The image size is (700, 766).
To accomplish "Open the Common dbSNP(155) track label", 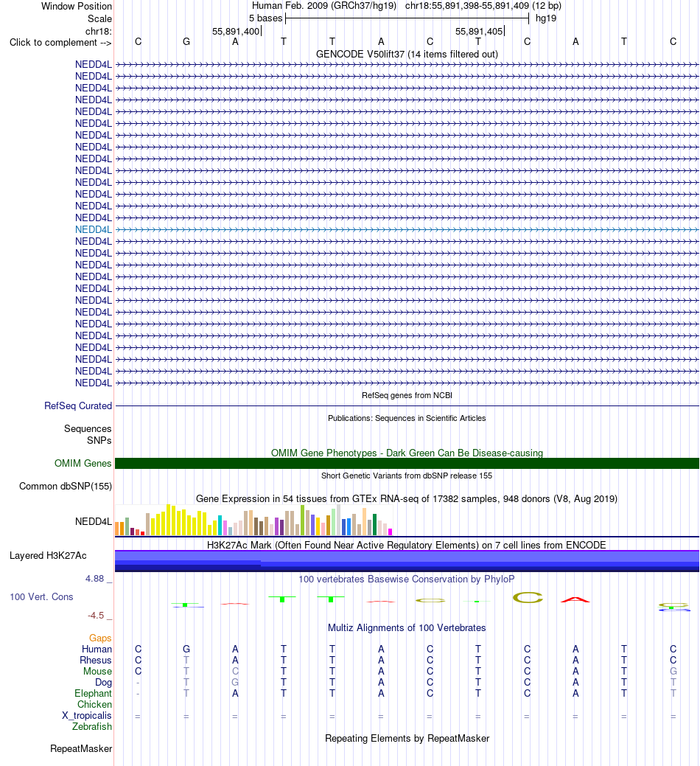I will tap(66, 486).
